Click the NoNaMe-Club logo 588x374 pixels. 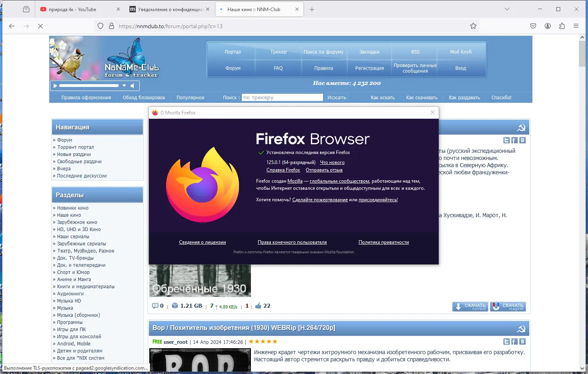[131, 70]
